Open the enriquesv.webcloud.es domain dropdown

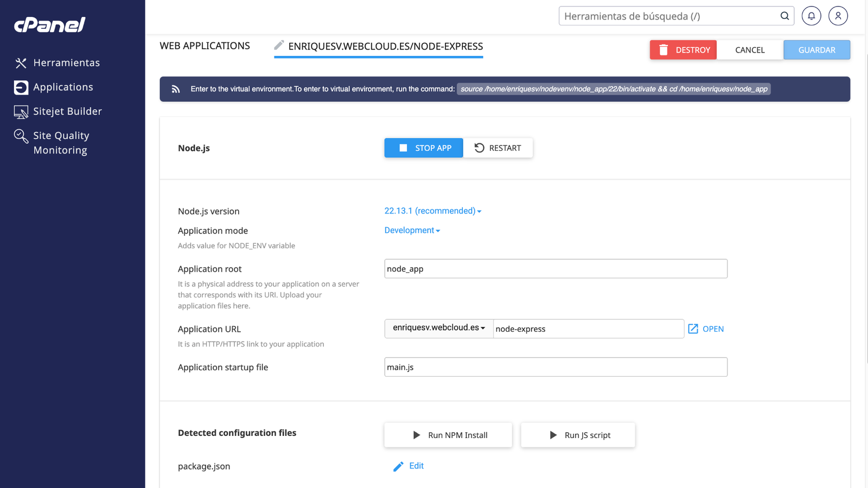[439, 328]
